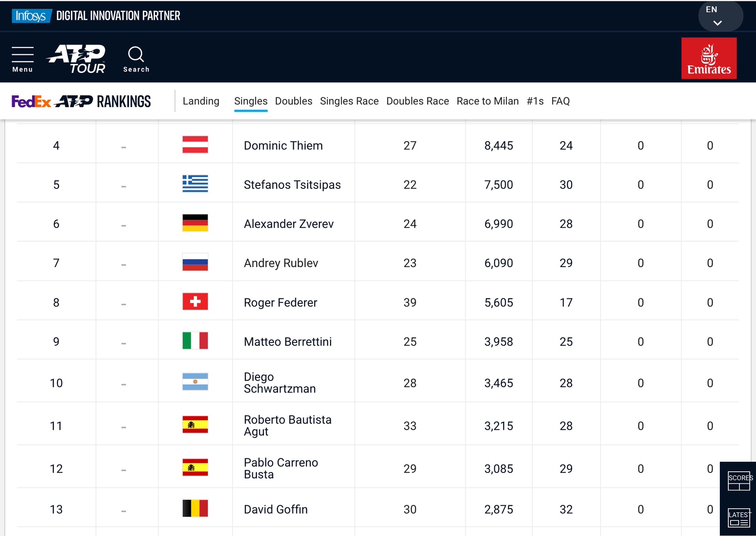Screen dimensions: 756x536
Task: Open the Race to Milan tab
Action: (487, 101)
